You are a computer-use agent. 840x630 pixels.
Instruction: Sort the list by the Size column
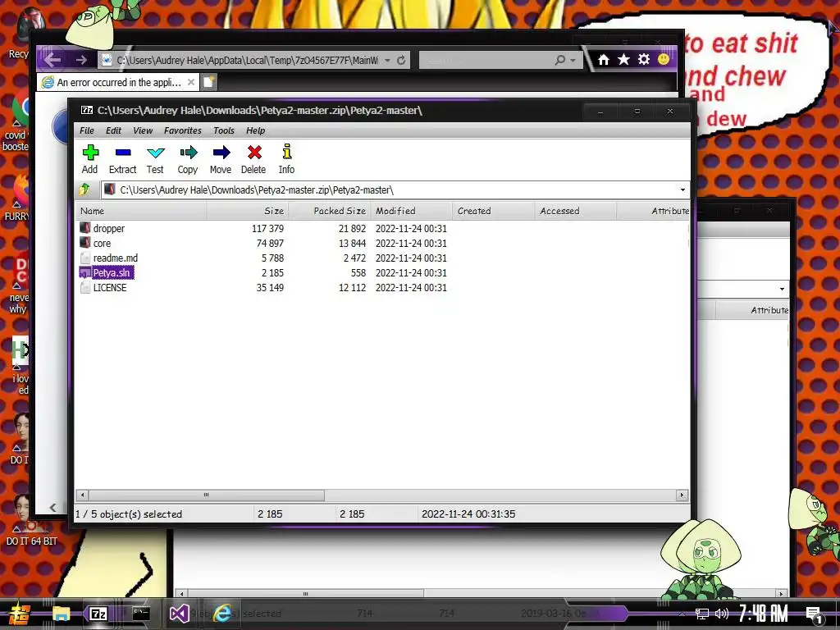coord(248,211)
